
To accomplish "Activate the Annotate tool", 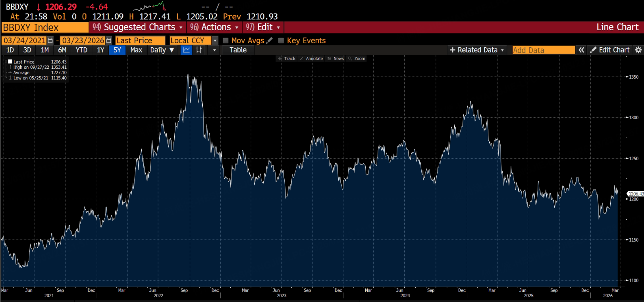I will coord(311,58).
